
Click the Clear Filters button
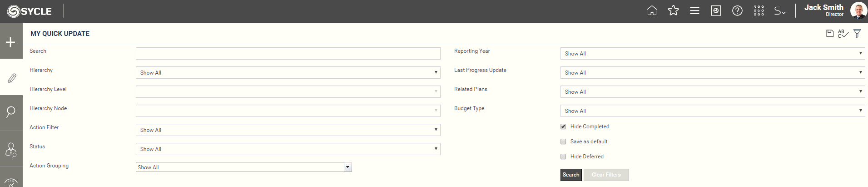pyautogui.click(x=606, y=175)
